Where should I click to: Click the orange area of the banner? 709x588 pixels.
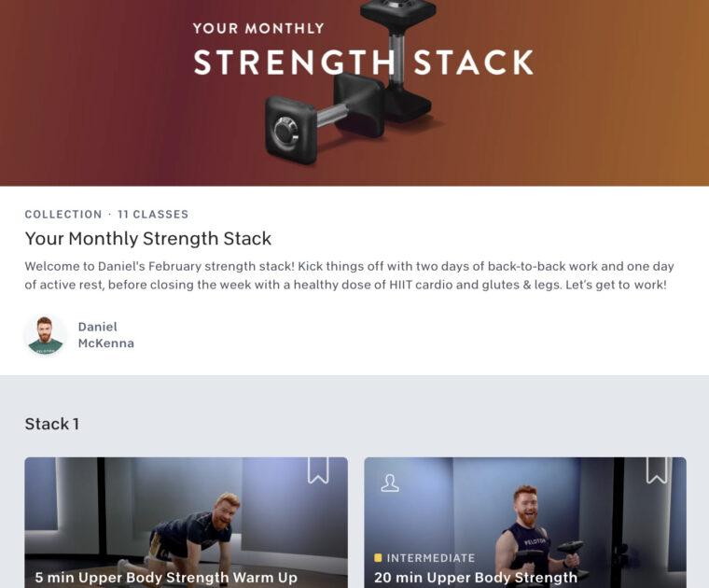653,112
